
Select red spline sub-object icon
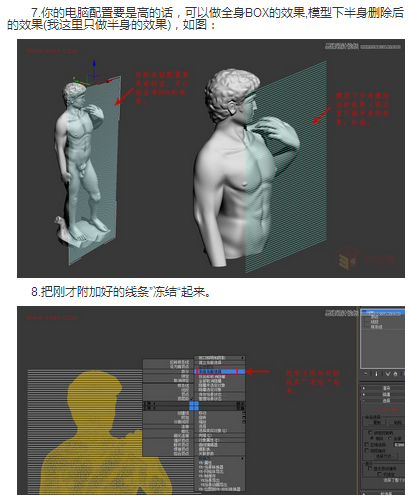[394, 410]
